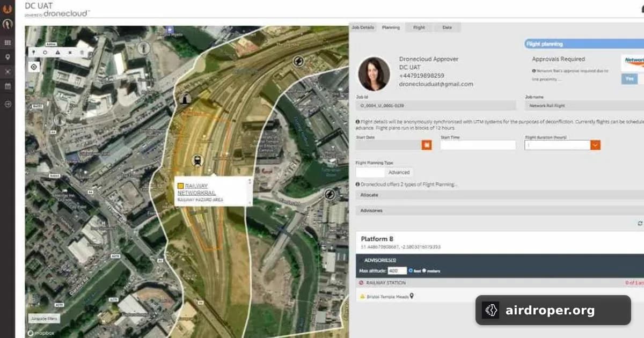This screenshot has width=644, height=338.
Task: Select the drone icon in the sidebar
Action: (8, 71)
